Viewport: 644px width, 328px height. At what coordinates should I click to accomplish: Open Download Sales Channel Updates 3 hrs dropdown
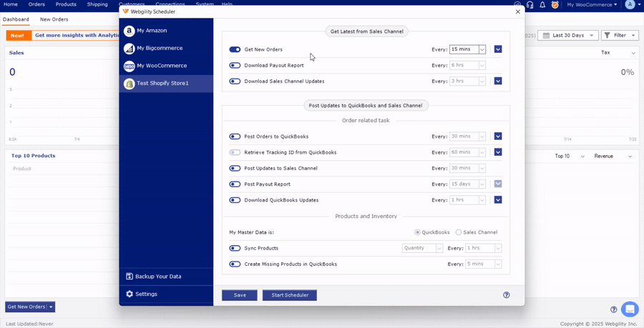click(x=468, y=81)
